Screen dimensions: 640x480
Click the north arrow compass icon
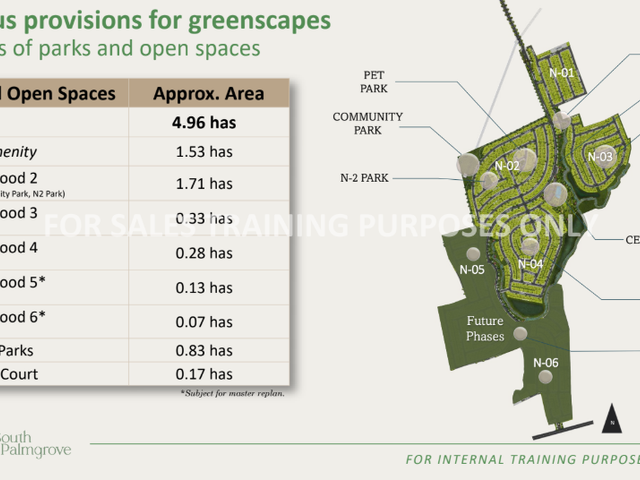pyautogui.click(x=612, y=418)
